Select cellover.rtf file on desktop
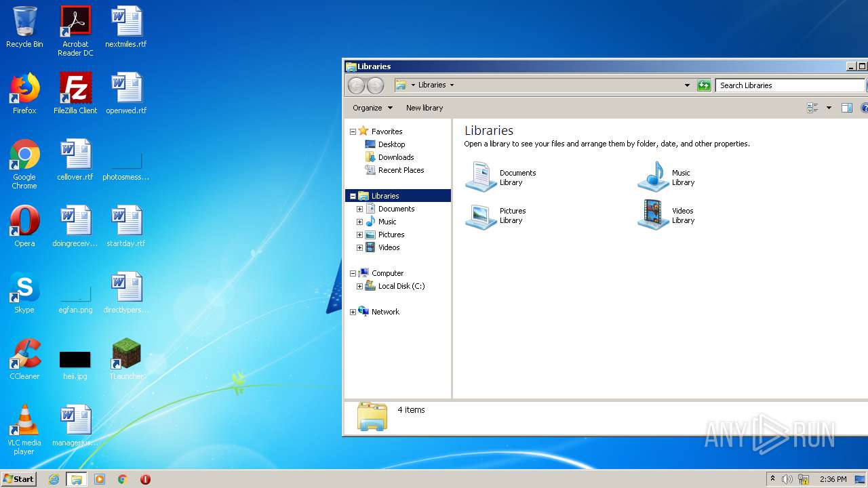This screenshot has width=868, height=488. (x=75, y=160)
